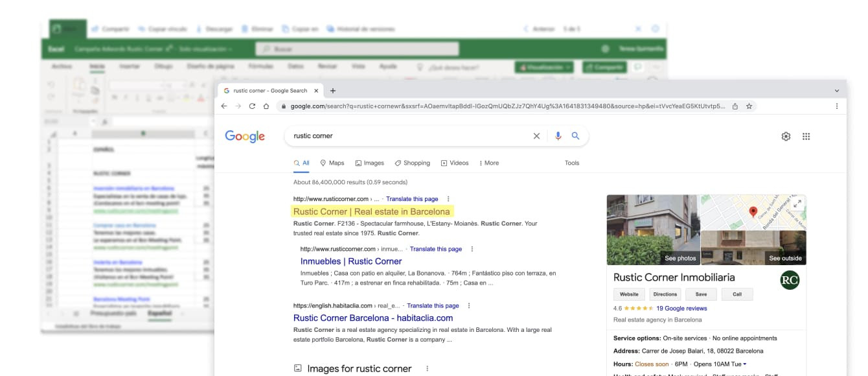Viewport: 868px width, 376px height.
Task: Open a new Chrome tab
Action: (333, 91)
